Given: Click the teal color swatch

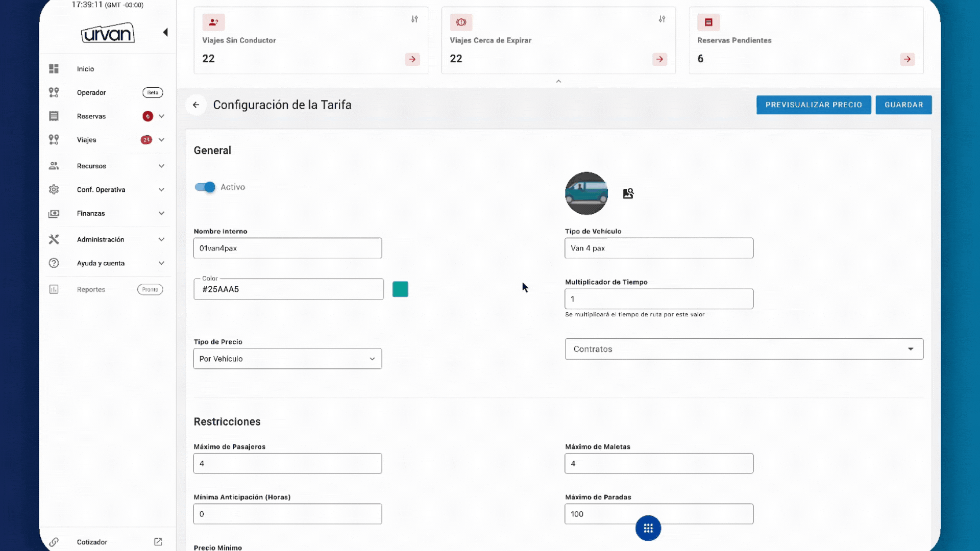Looking at the screenshot, I should (x=400, y=289).
